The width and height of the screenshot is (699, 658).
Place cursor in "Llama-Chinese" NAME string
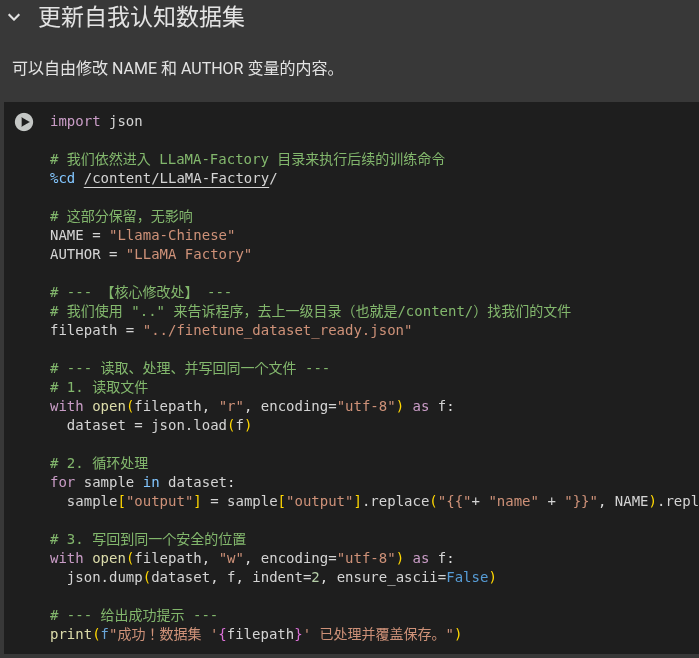(172, 235)
